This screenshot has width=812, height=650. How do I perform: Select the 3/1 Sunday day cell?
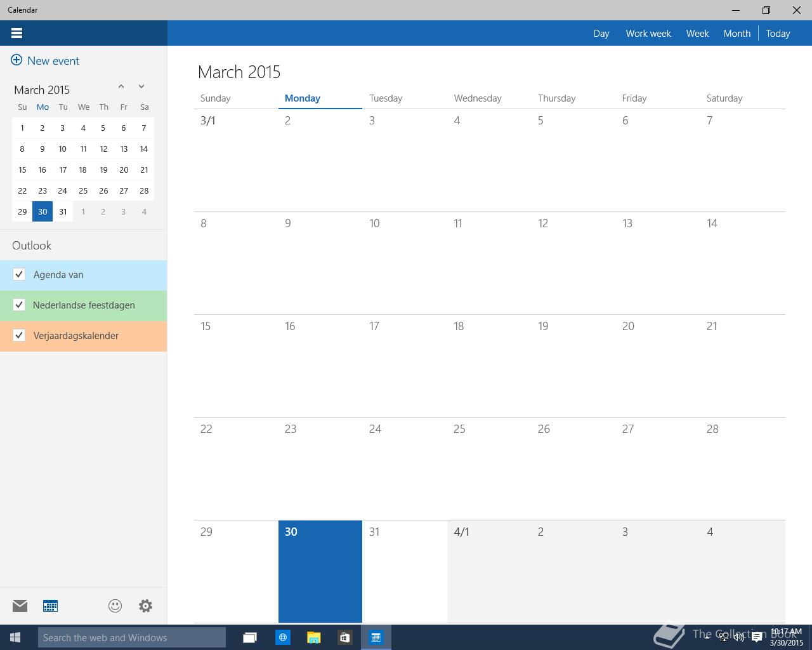pyautogui.click(x=236, y=160)
